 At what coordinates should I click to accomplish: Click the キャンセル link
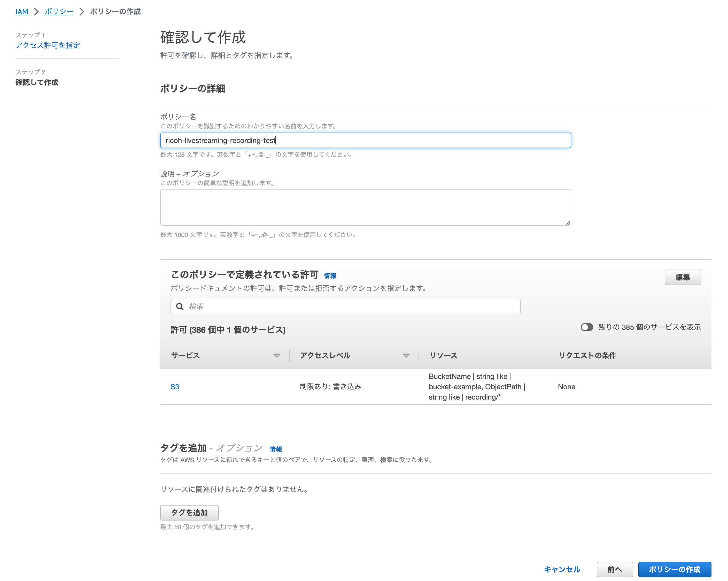pyautogui.click(x=562, y=569)
